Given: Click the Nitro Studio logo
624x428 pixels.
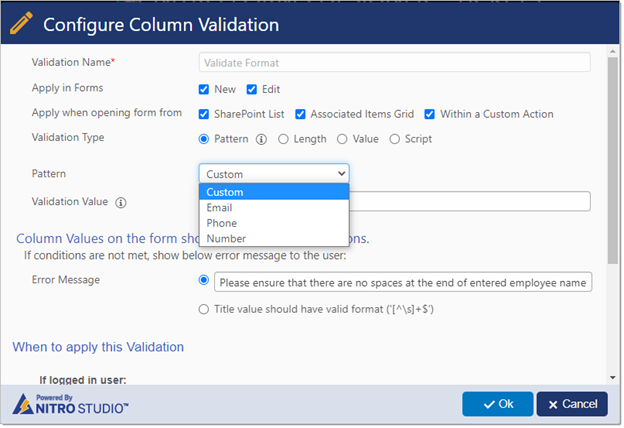Looking at the screenshot, I should (x=70, y=403).
